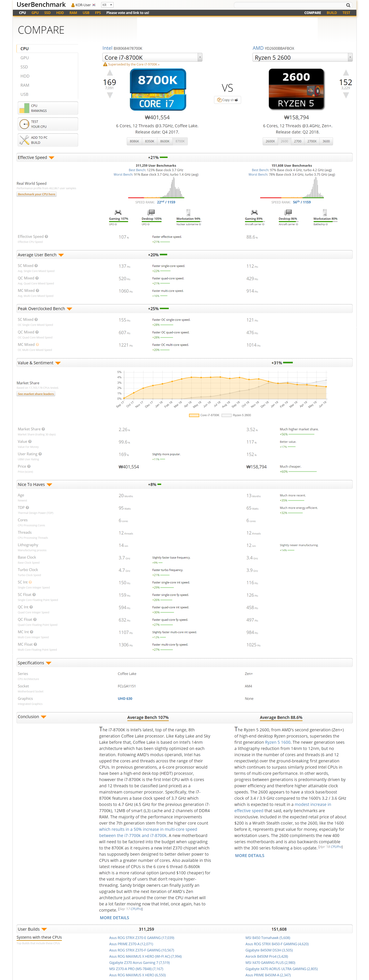Click the Add to PC Build tools icon
Image resolution: width=369 pixels, height=980 pixels.
pos(24,140)
